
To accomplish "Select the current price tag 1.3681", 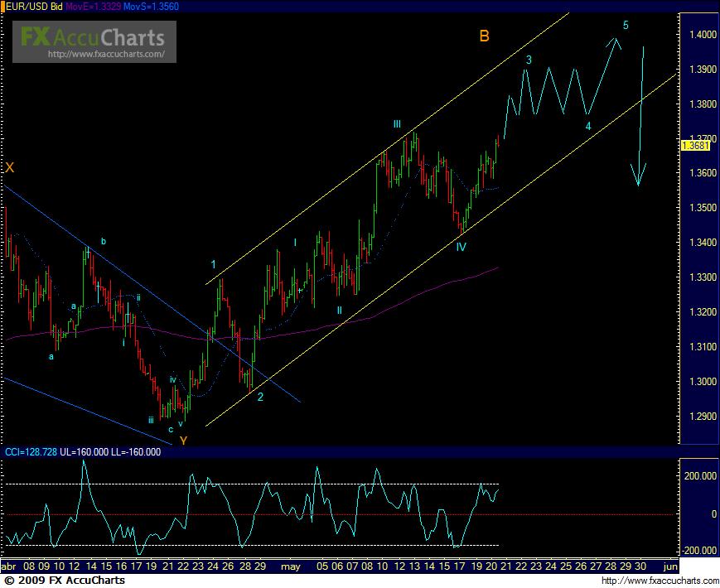I will pos(693,145).
